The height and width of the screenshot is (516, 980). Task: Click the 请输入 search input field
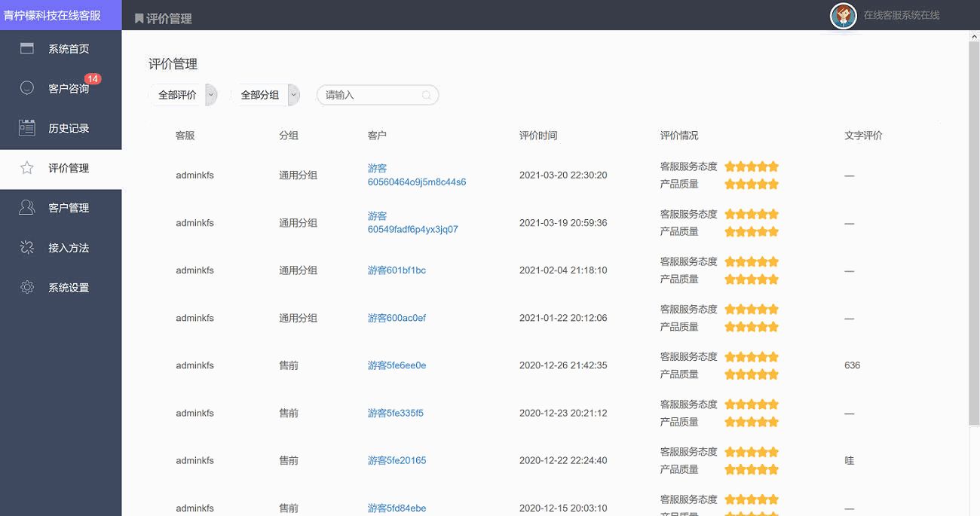click(x=371, y=96)
